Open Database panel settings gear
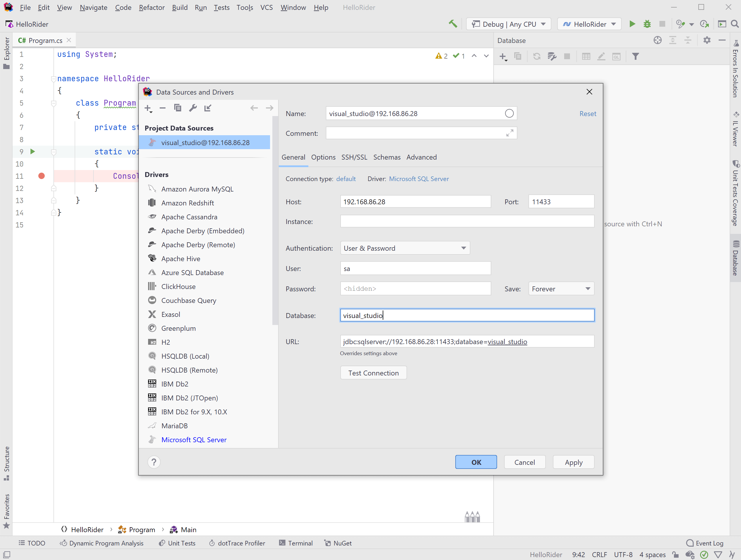 coord(707,40)
